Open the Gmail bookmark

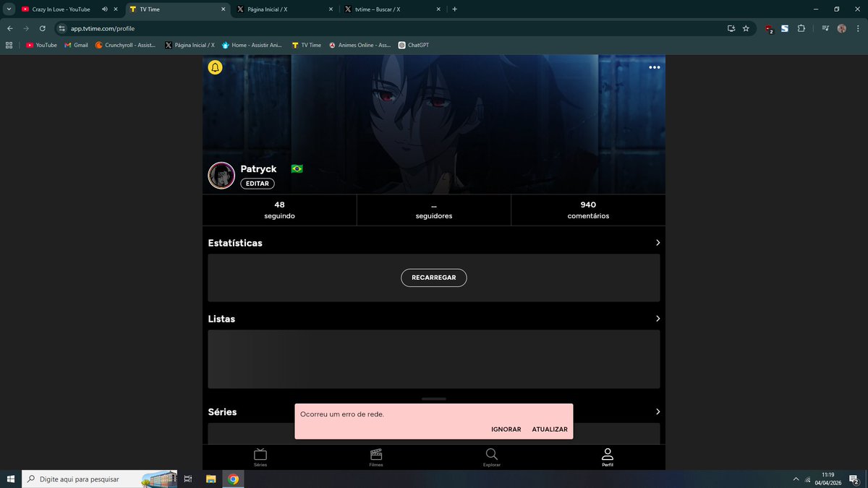tap(76, 45)
